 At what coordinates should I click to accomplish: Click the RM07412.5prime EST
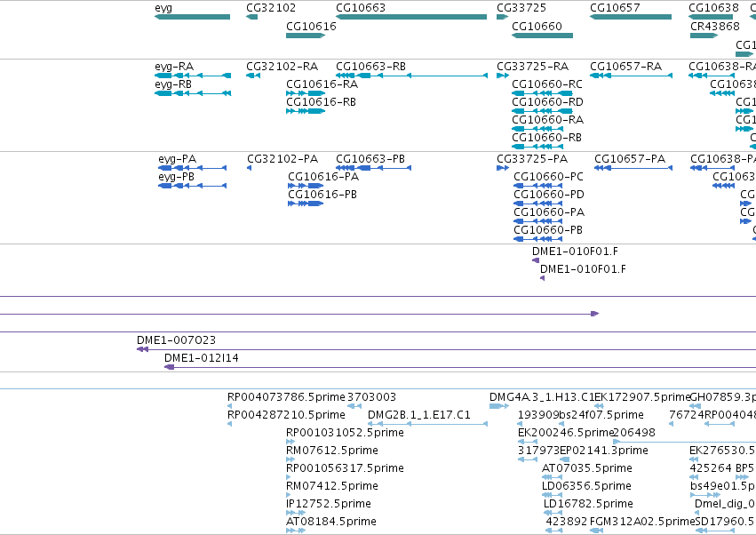289,495
